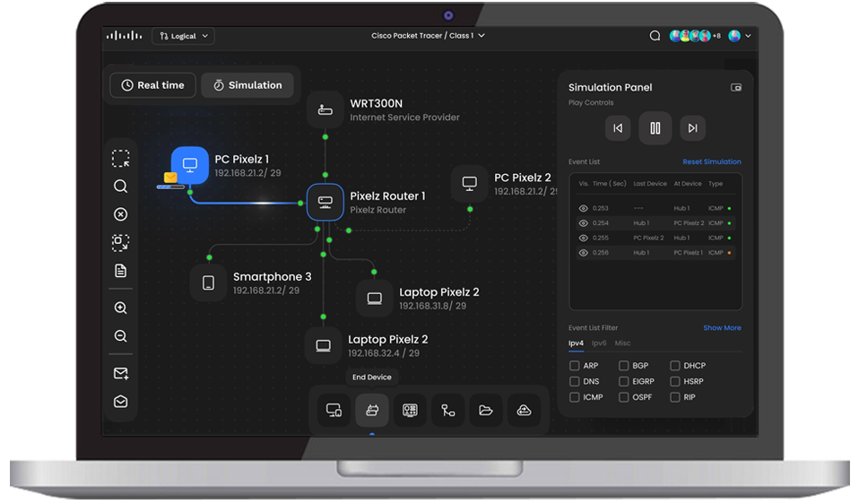Enable the ICMP filter checkbox
Viewport: 859px width, 504px height.
pyautogui.click(x=574, y=397)
